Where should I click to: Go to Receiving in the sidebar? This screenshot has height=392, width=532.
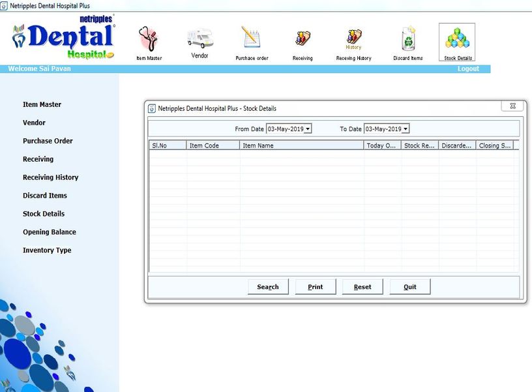[38, 159]
